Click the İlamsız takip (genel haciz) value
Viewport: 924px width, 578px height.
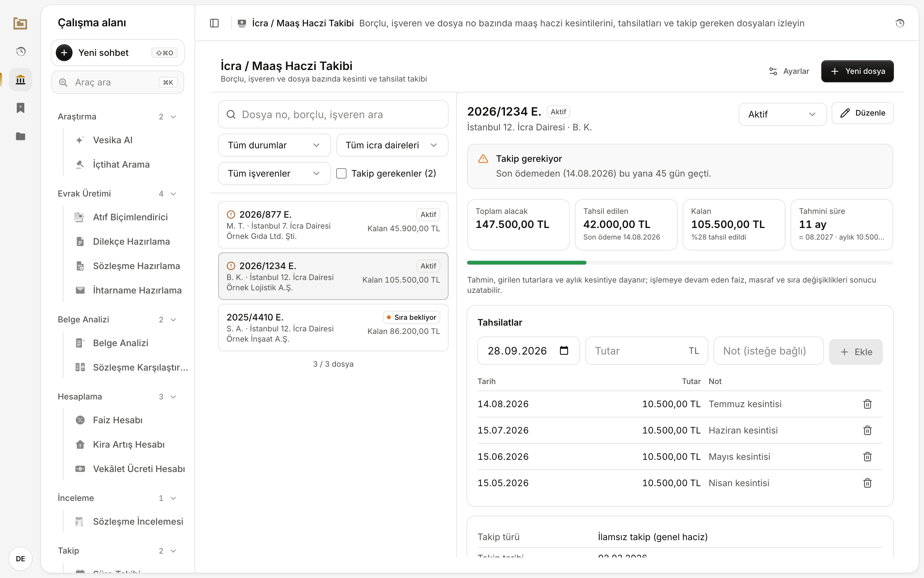point(653,537)
